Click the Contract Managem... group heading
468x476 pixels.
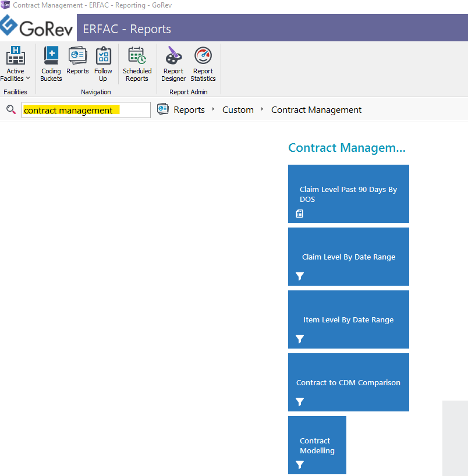tap(346, 148)
